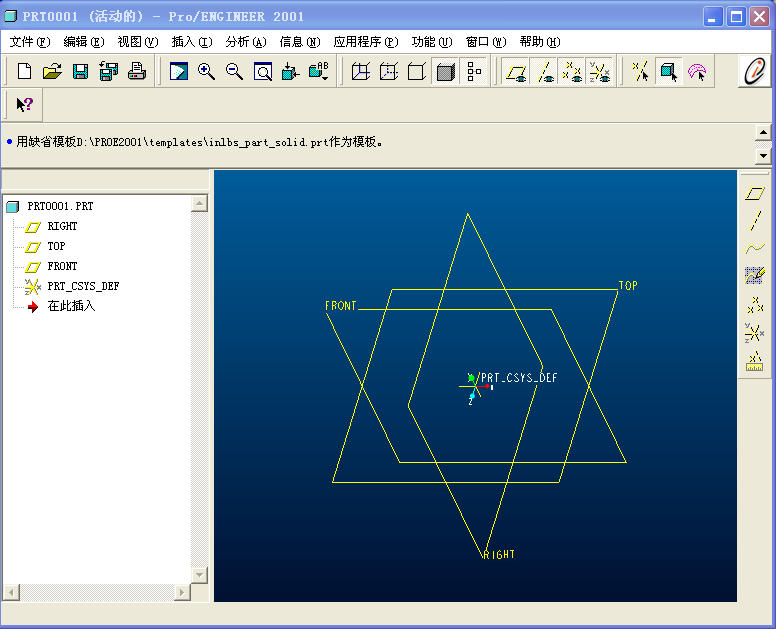Open the PTC information icon
Image resolution: width=776 pixels, height=629 pixels.
pos(755,71)
